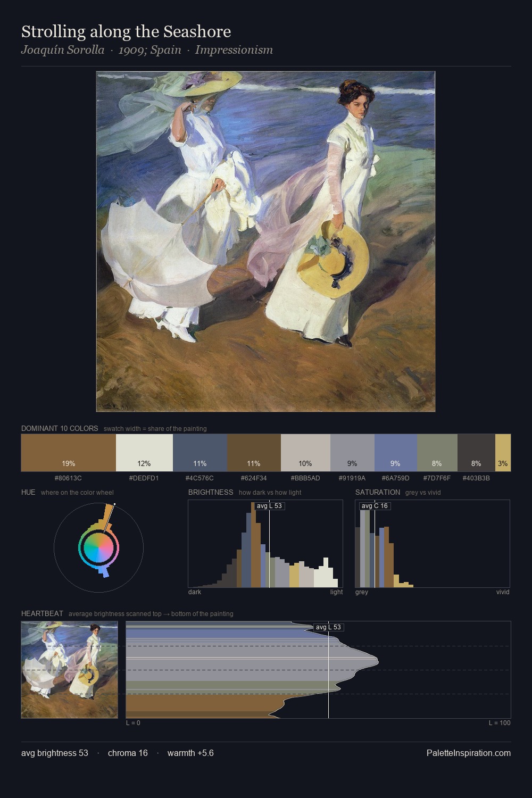Image resolution: width=532 pixels, height=798 pixels.
Task: Click the 'L = 0' axis label
Action: [x=133, y=723]
